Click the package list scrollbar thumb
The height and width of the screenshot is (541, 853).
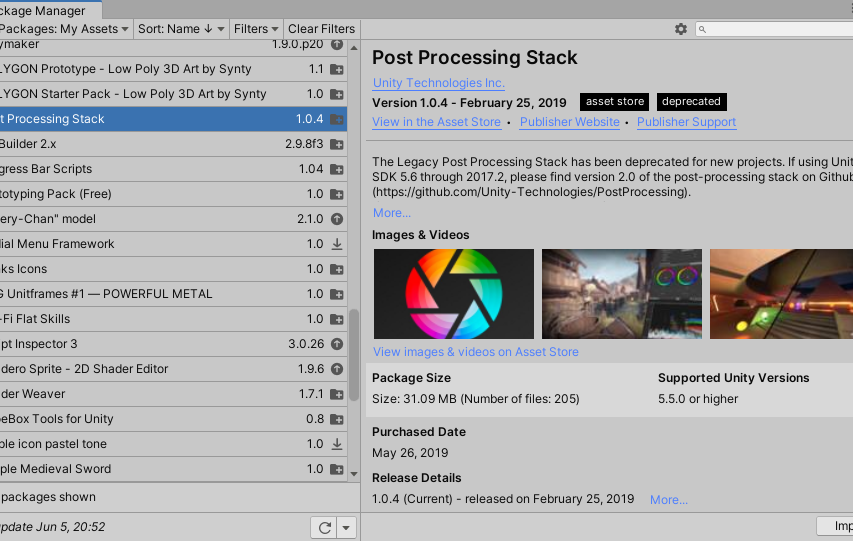(x=354, y=355)
